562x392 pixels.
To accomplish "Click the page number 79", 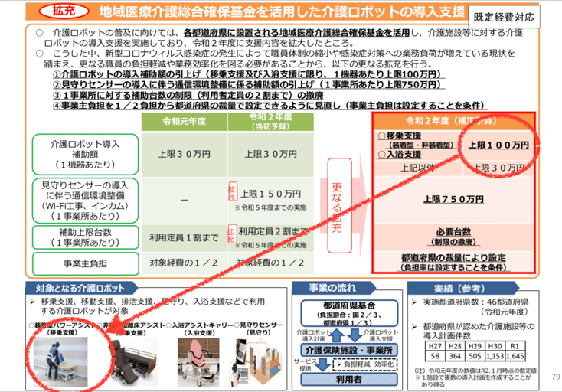I will (556, 377).
